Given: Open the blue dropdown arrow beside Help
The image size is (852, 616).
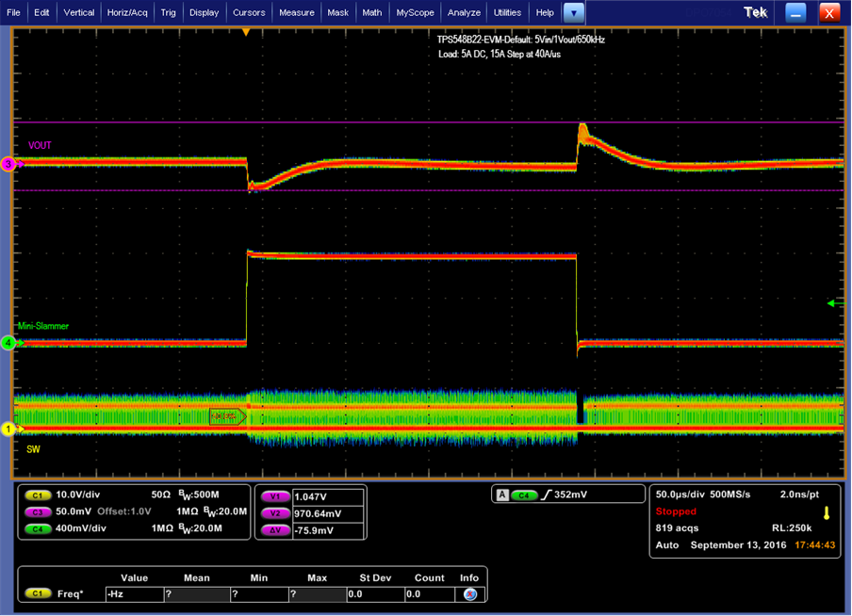Looking at the screenshot, I should [x=573, y=12].
